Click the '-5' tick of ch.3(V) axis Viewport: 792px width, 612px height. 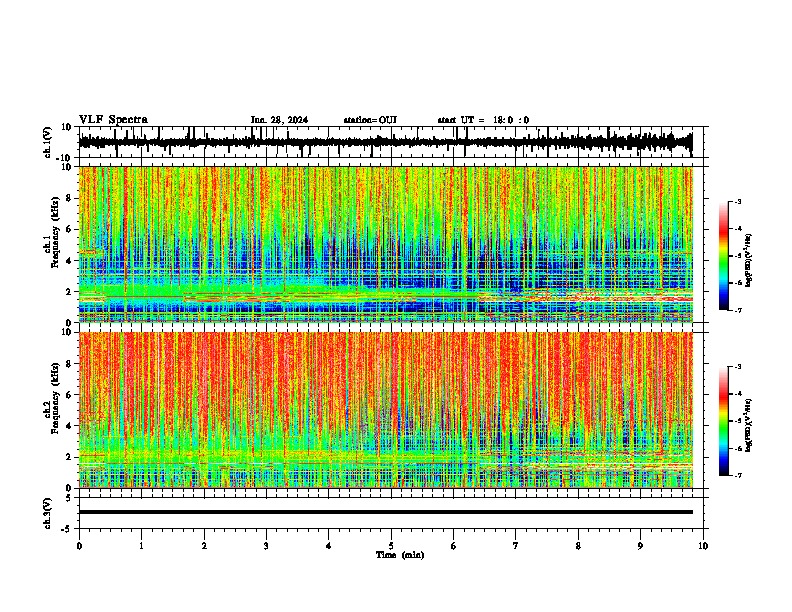[x=67, y=529]
